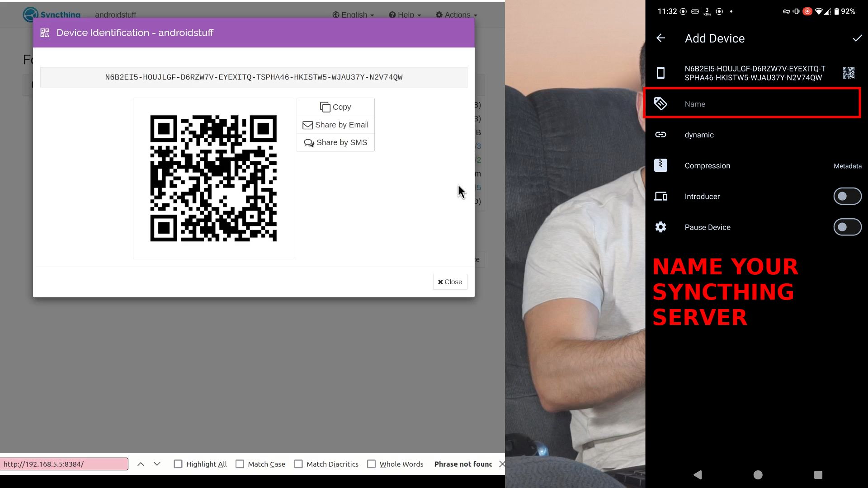Tap the gear icon beside Pause Device
The image size is (868, 488).
point(660,227)
